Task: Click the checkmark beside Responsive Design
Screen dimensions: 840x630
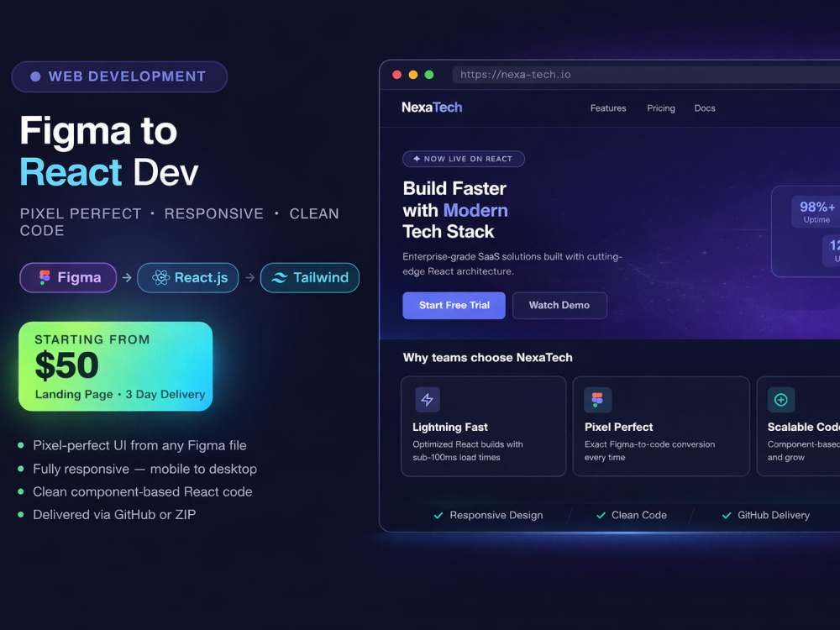Action: coord(438,516)
